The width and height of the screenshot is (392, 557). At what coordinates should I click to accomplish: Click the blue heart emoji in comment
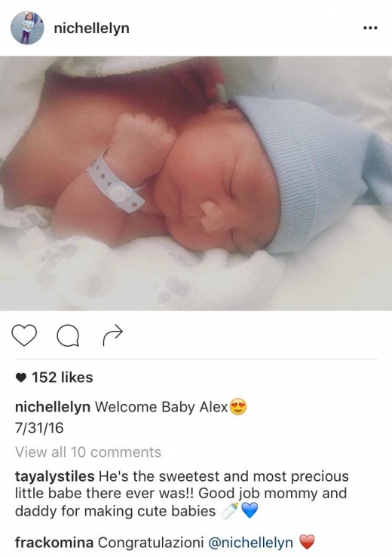pos(250,511)
